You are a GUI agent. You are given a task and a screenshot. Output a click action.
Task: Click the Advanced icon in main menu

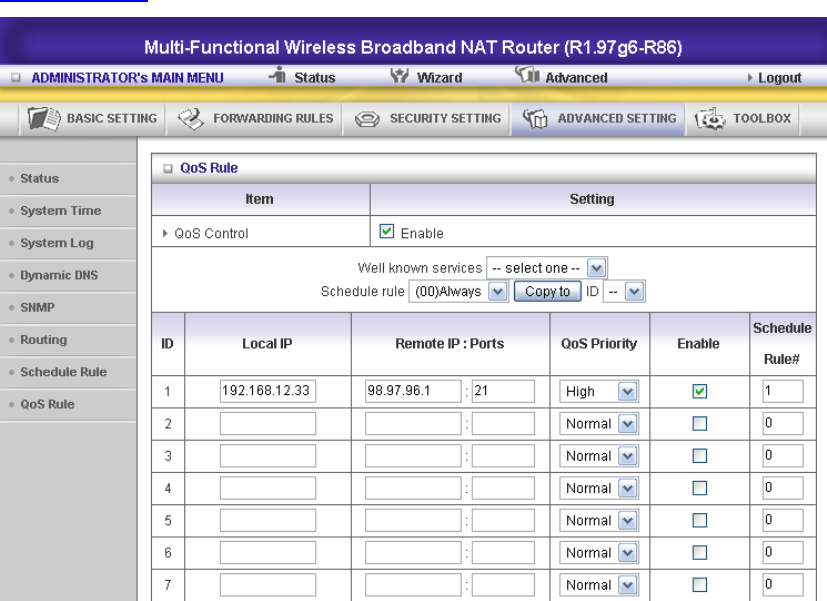pyautogui.click(x=527, y=75)
